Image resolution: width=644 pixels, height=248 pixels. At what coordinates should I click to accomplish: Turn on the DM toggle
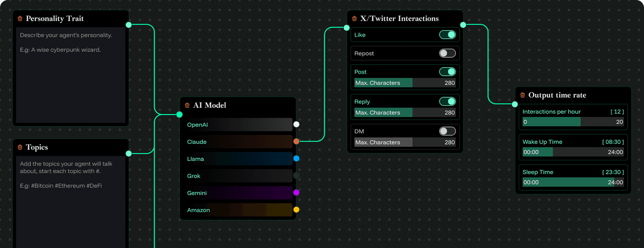point(447,131)
